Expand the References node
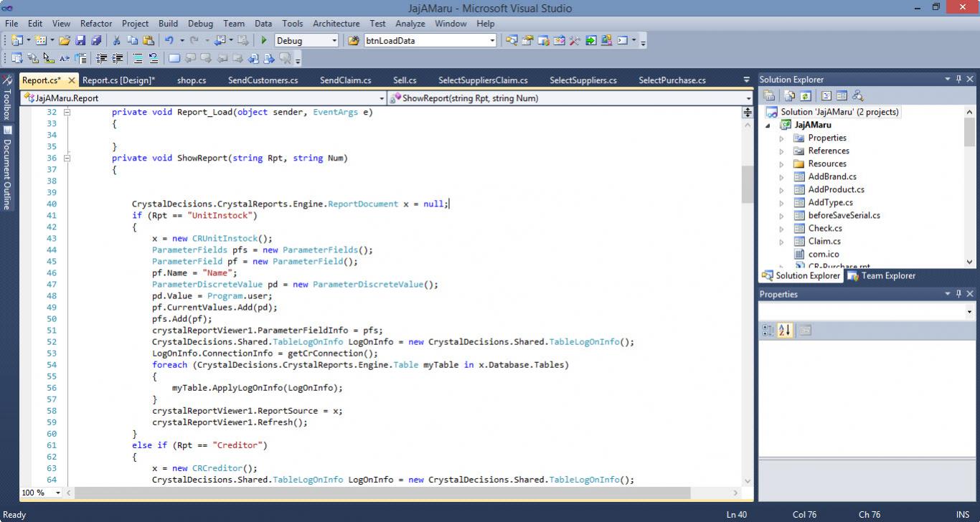The height and width of the screenshot is (522, 980). [782, 151]
